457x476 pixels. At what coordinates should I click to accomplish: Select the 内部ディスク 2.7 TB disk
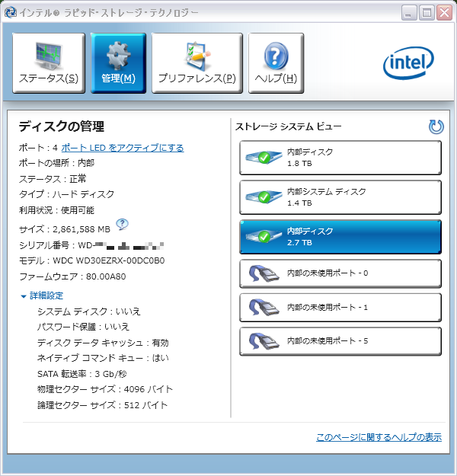click(x=340, y=237)
